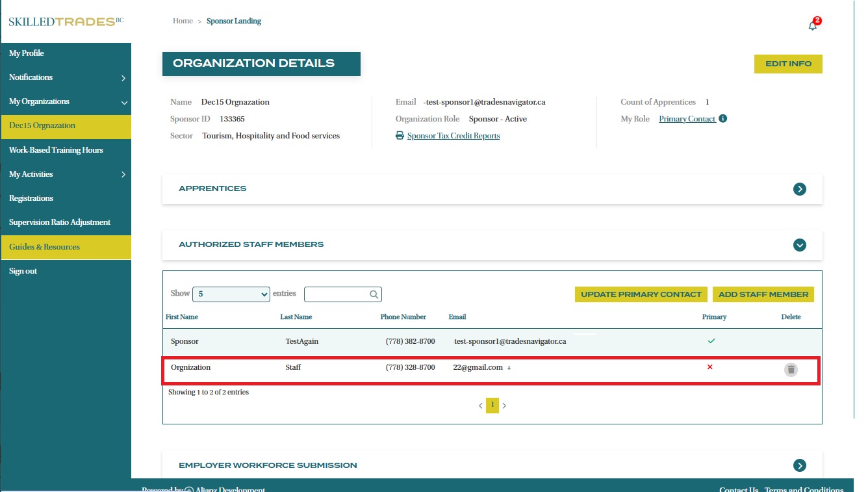Go to next page of staff table

coord(504,406)
